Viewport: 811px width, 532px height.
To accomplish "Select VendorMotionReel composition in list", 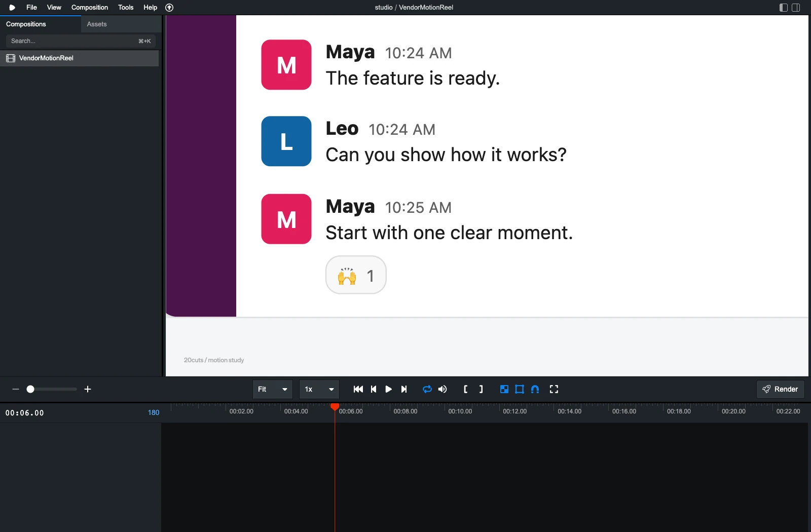I will point(80,58).
